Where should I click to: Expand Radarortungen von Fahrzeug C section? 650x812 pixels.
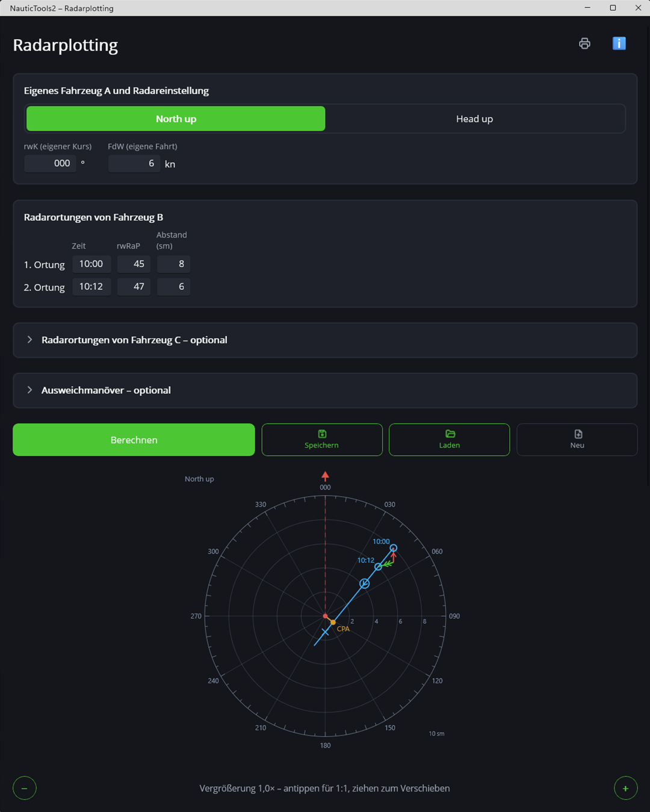pyautogui.click(x=325, y=340)
